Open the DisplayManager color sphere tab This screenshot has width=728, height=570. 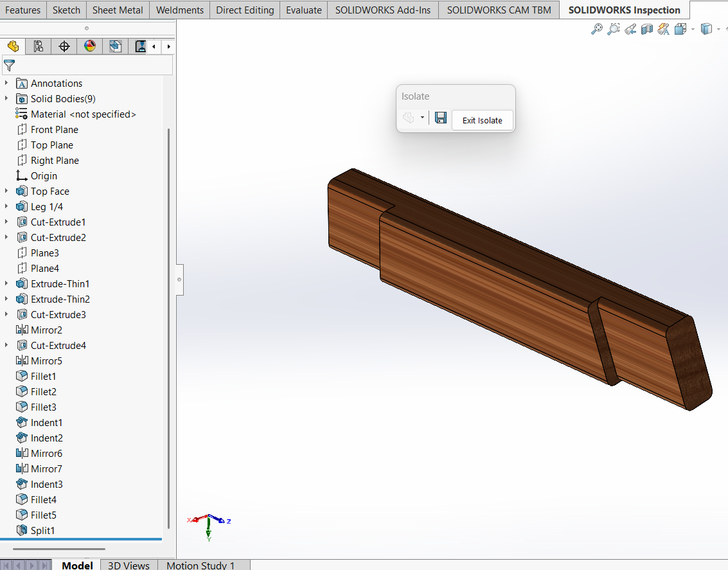click(x=90, y=46)
